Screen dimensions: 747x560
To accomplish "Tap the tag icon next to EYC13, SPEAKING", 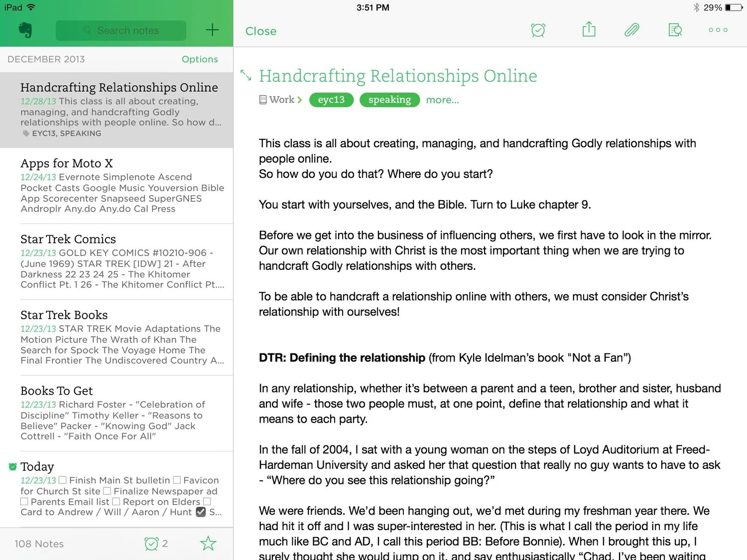I will (26, 133).
